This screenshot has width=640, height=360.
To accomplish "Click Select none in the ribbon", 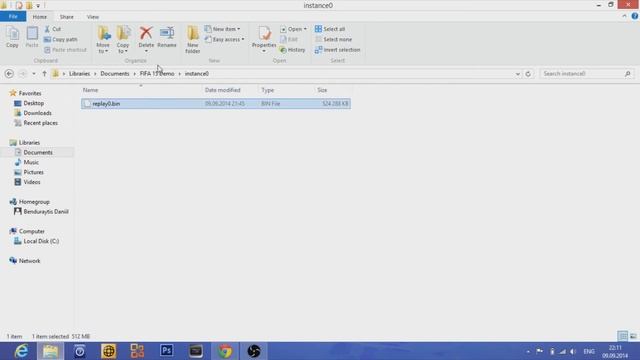I will pos(333,40).
